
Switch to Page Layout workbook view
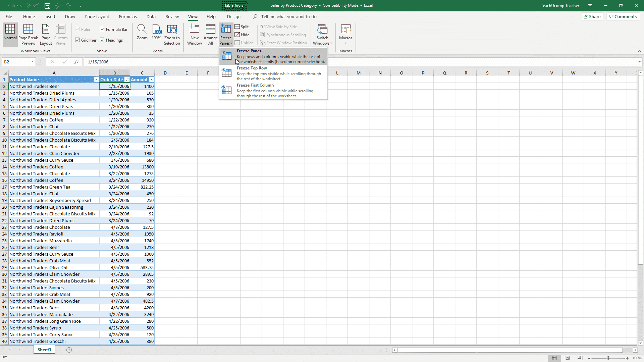click(x=46, y=35)
